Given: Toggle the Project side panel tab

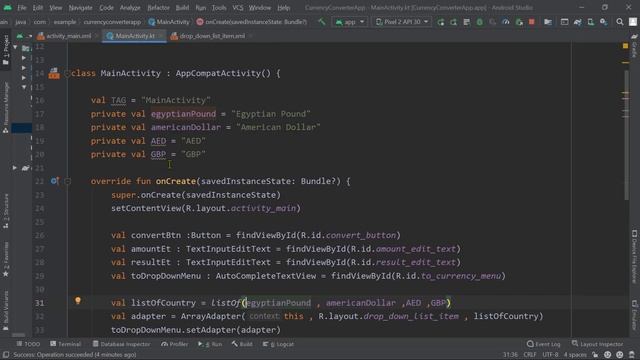Looking at the screenshot, I should coord(6,50).
